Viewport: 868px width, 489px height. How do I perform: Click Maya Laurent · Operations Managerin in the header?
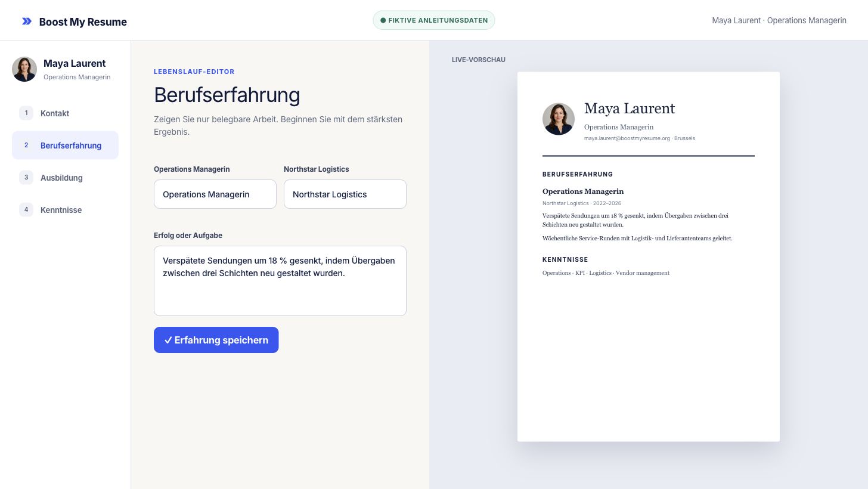tap(779, 20)
